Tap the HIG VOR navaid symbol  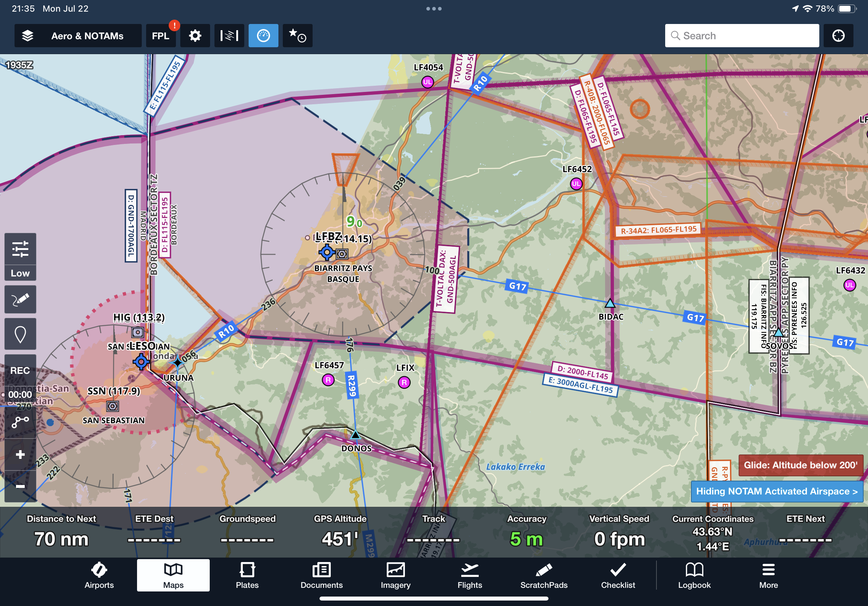[138, 332]
